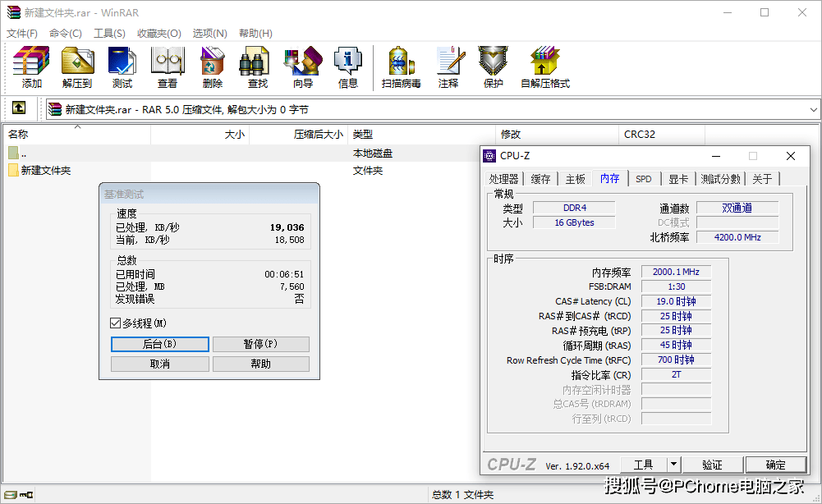Screen dimensions: 822x504
Task: Open the 帮助(H) menu
Action: click(255, 34)
